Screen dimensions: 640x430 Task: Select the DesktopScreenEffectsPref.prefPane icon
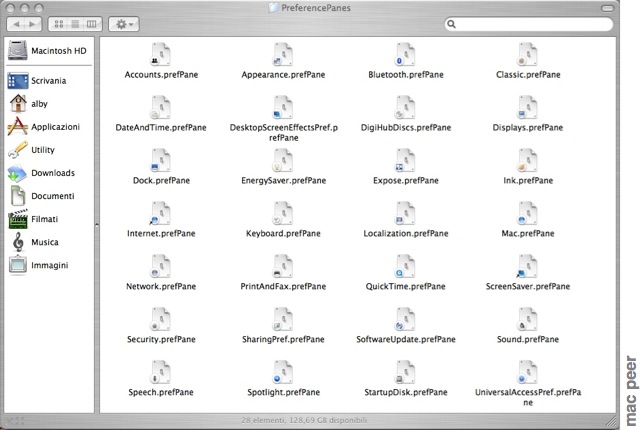pos(283,107)
